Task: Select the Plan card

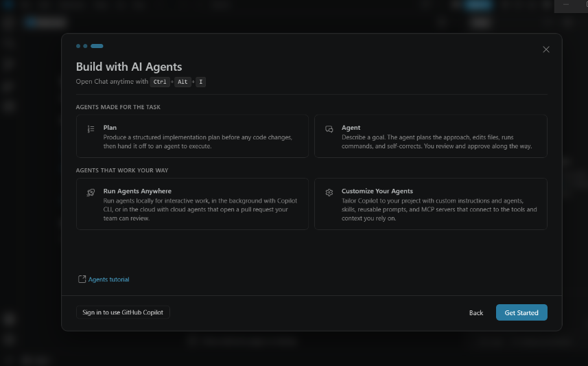Action: pyautogui.click(x=192, y=136)
